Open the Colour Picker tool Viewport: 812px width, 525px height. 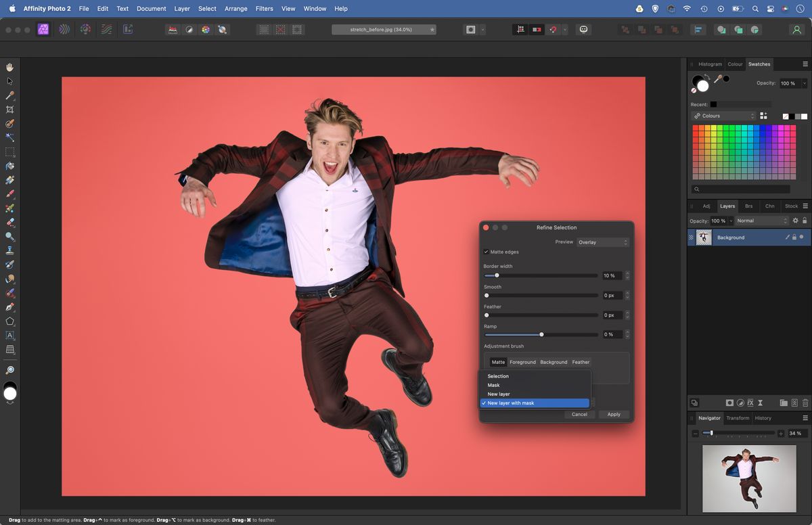pos(9,95)
